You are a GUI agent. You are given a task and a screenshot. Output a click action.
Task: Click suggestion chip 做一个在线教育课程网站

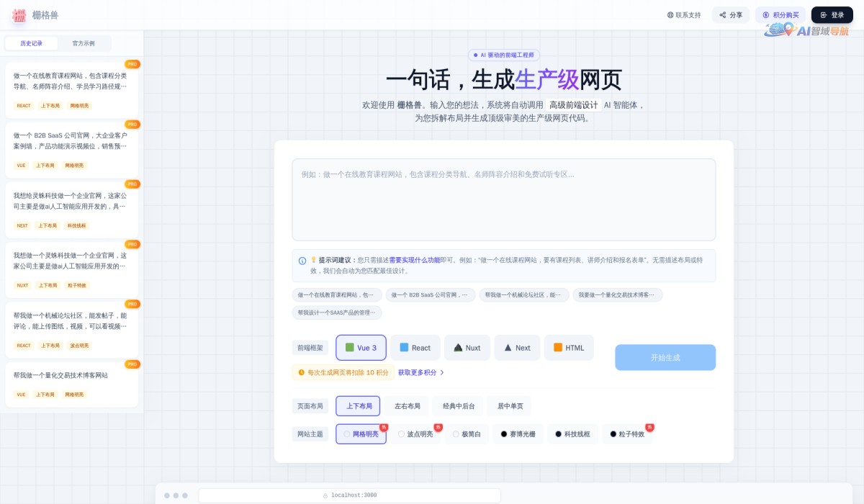337,294
